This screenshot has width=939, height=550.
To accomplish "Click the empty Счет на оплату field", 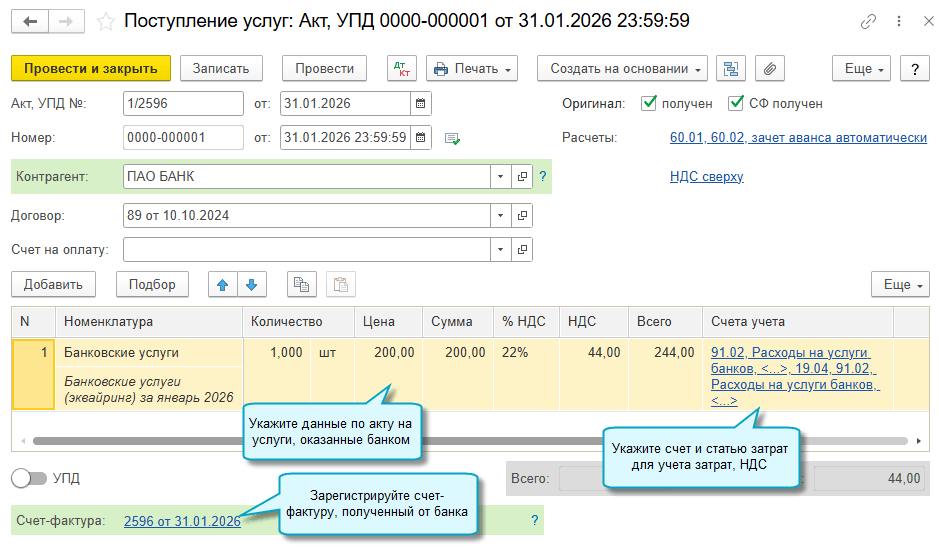I will click(x=307, y=250).
